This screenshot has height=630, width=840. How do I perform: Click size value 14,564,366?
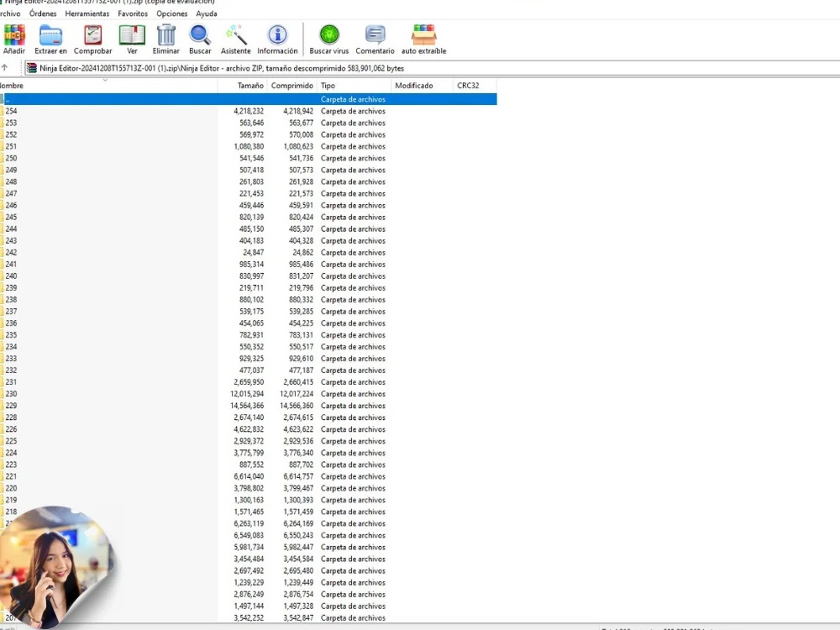click(x=247, y=406)
